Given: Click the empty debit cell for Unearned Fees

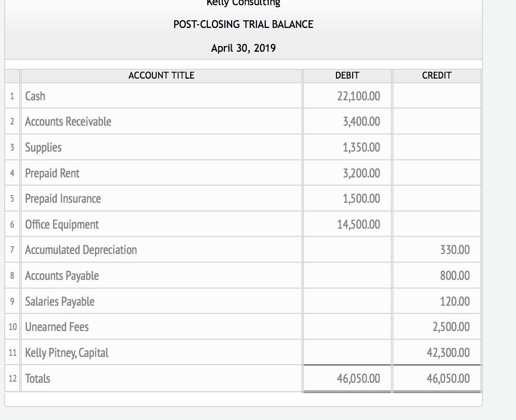Looking at the screenshot, I should click(347, 327).
